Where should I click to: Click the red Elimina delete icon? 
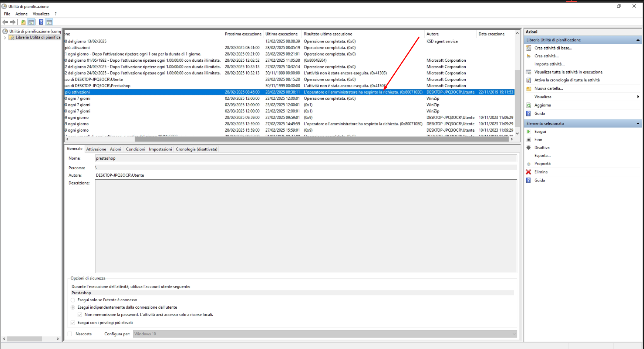(529, 172)
